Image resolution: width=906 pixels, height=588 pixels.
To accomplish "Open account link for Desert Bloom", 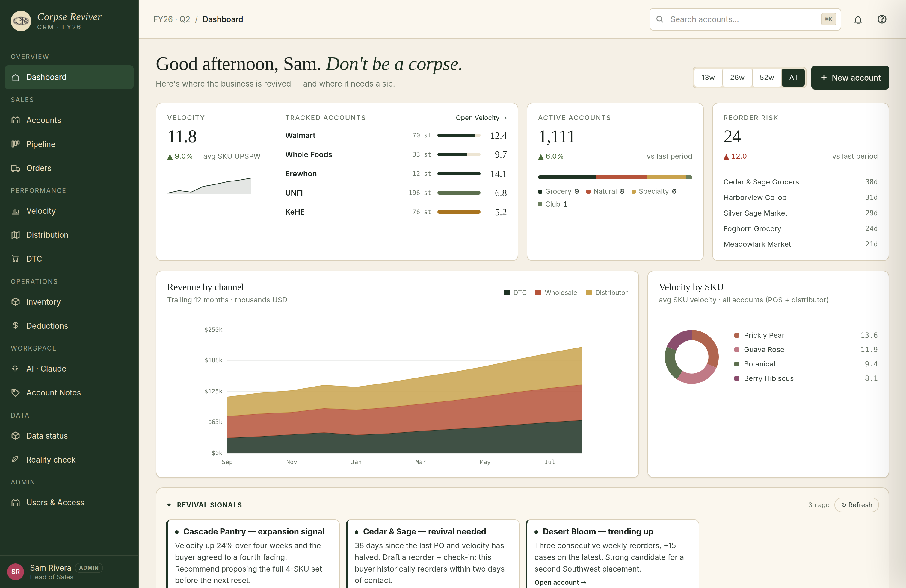I will (x=560, y=582).
